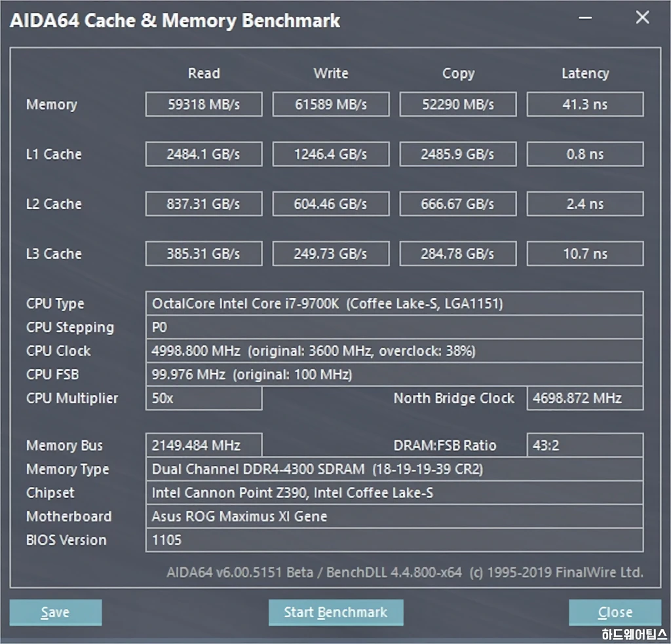Click DRAM:FSB Ratio value 43:2
Image resolution: width=671 pixels, height=644 pixels.
(x=585, y=445)
